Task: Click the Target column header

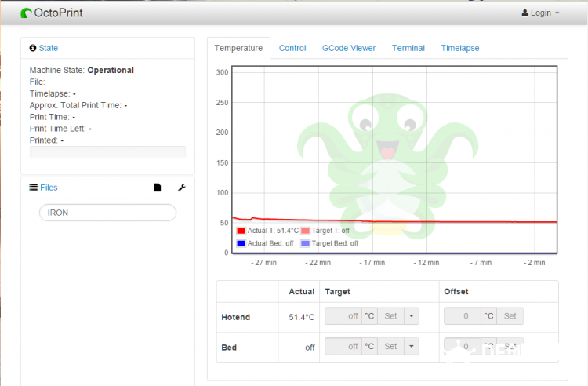Action: click(337, 292)
